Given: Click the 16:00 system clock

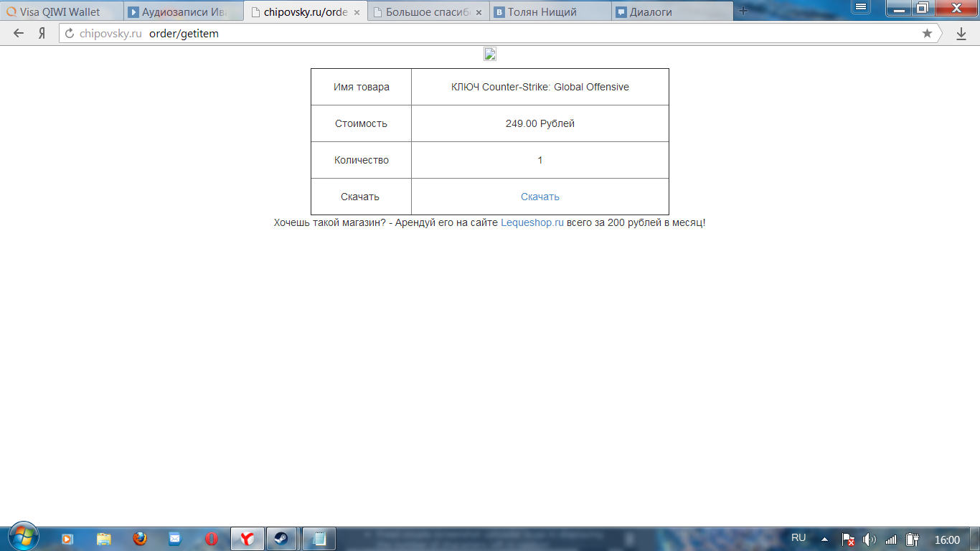Looking at the screenshot, I should (947, 540).
